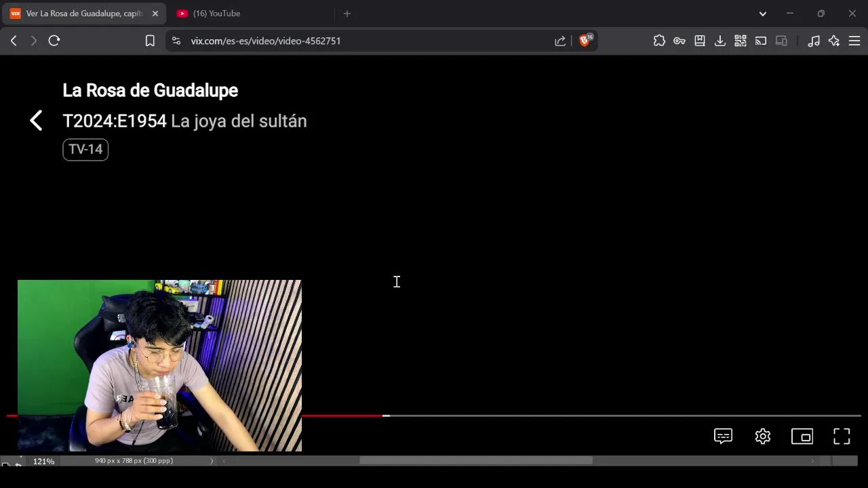Viewport: 868px width, 488px height.
Task: Bookmark this page with the bookmark icon
Action: pos(150,41)
